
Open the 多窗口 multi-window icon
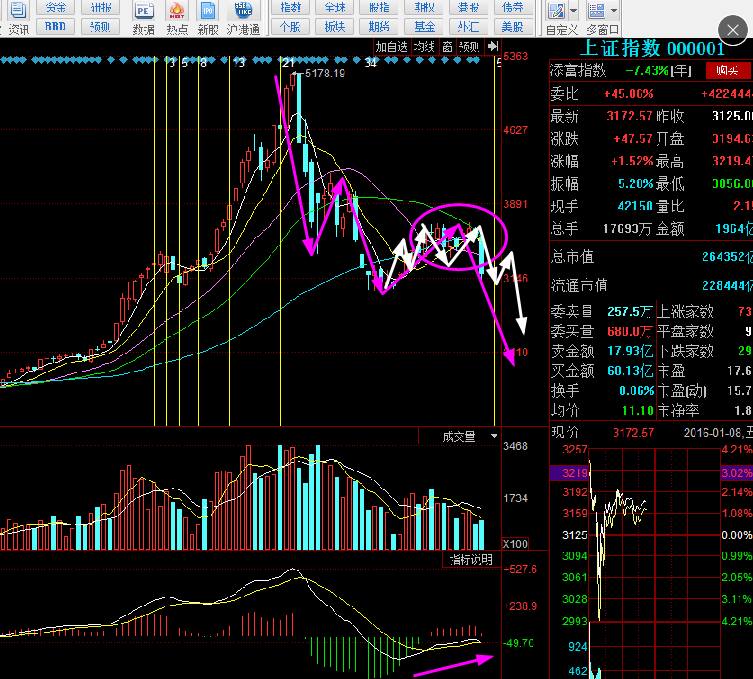pos(598,12)
